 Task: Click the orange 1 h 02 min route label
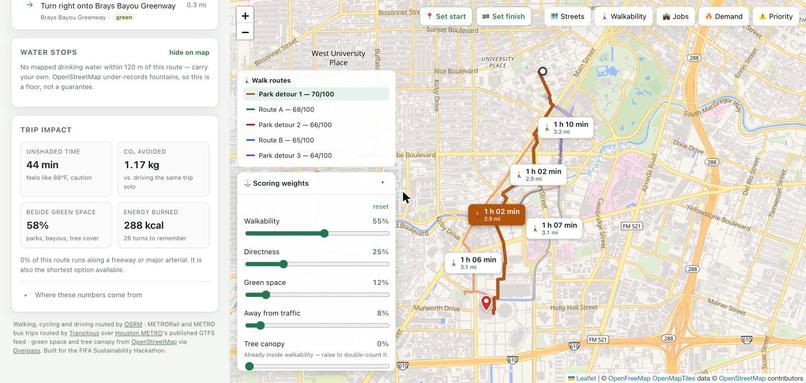497,214
